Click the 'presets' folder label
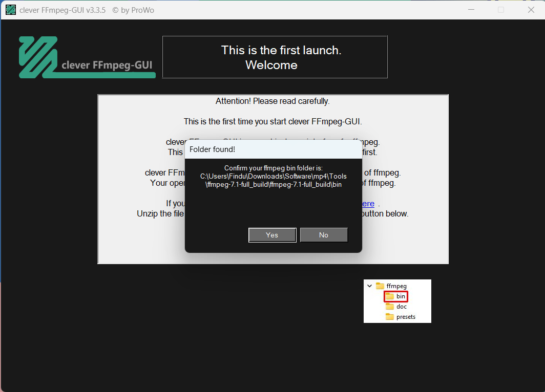 coord(406,317)
